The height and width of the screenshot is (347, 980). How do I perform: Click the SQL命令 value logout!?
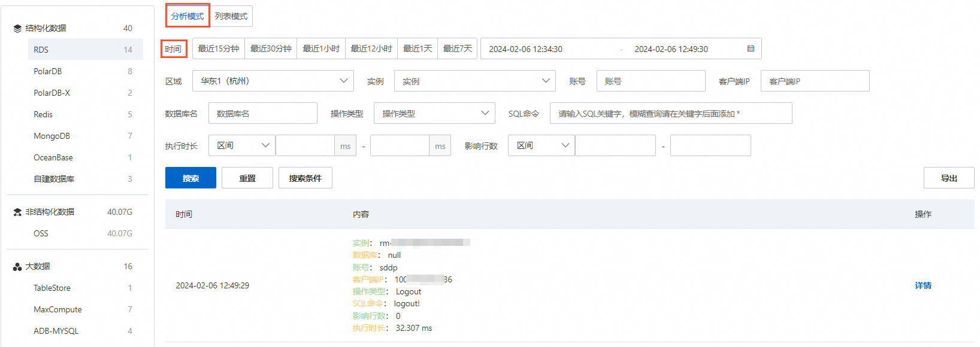407,304
